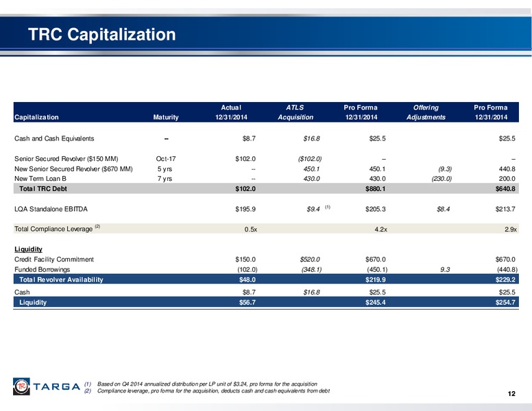
Task: Click the "7 yrs" maturity value
Action: tap(165, 179)
